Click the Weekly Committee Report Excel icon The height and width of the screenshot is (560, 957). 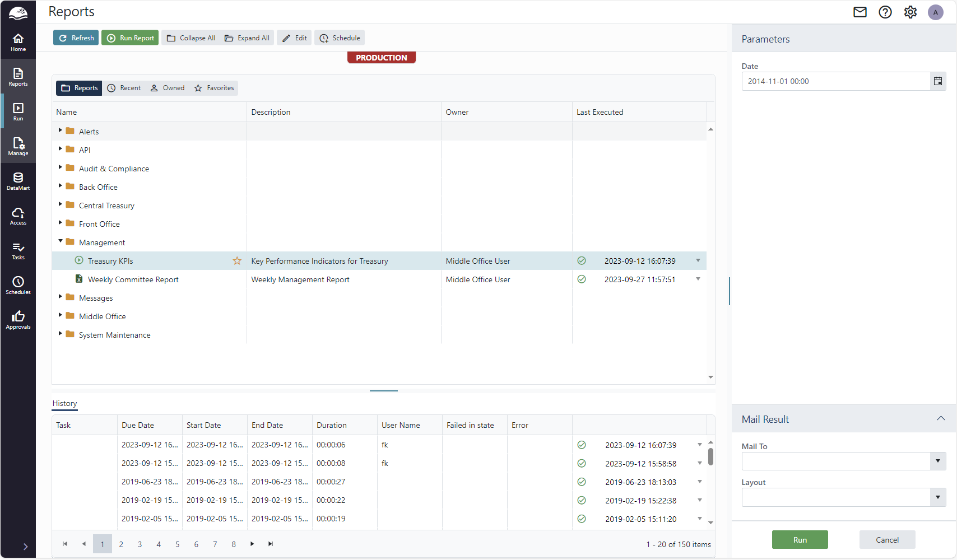pyautogui.click(x=79, y=279)
